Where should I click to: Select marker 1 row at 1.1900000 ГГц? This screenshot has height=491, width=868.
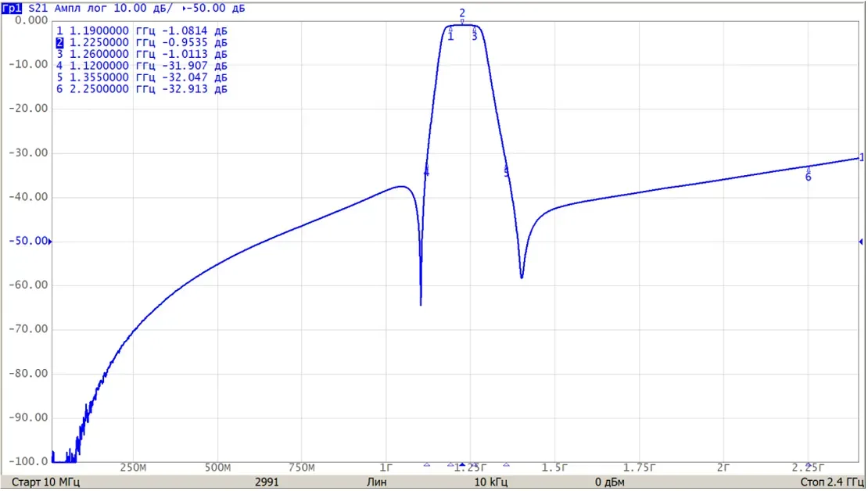point(142,31)
